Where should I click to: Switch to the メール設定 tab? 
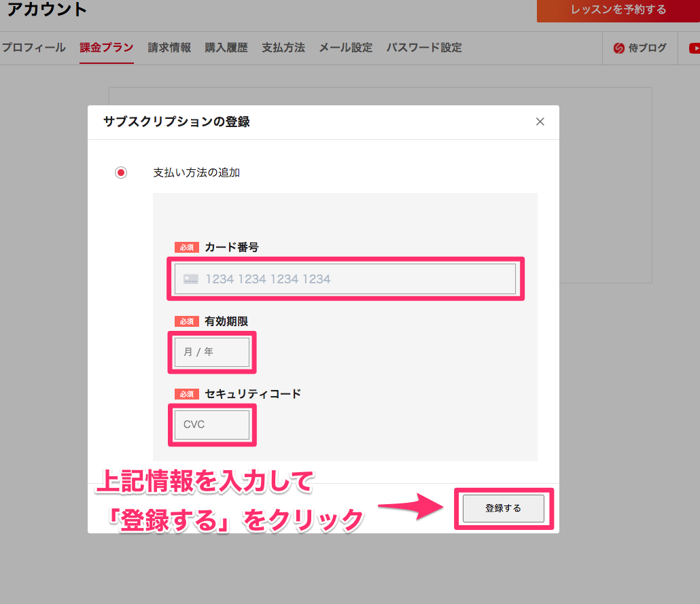point(346,48)
